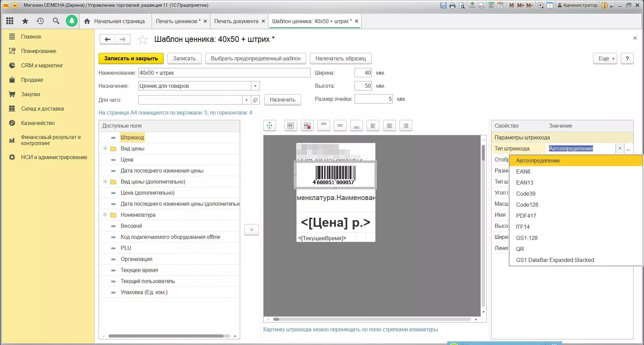This screenshot has height=345, width=644.
Task: Align text to vertical middle
Action: (340, 126)
